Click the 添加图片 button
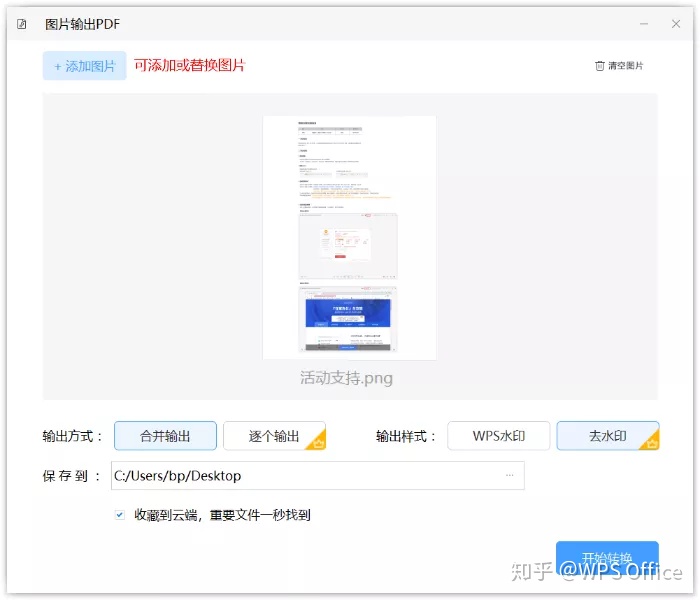The width and height of the screenshot is (700, 600). [x=84, y=66]
